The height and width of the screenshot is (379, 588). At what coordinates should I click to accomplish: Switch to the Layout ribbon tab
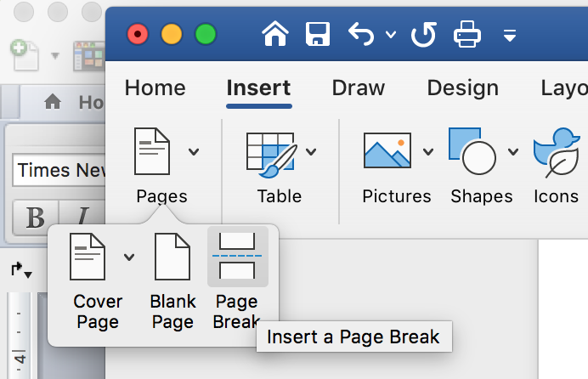[x=564, y=88]
